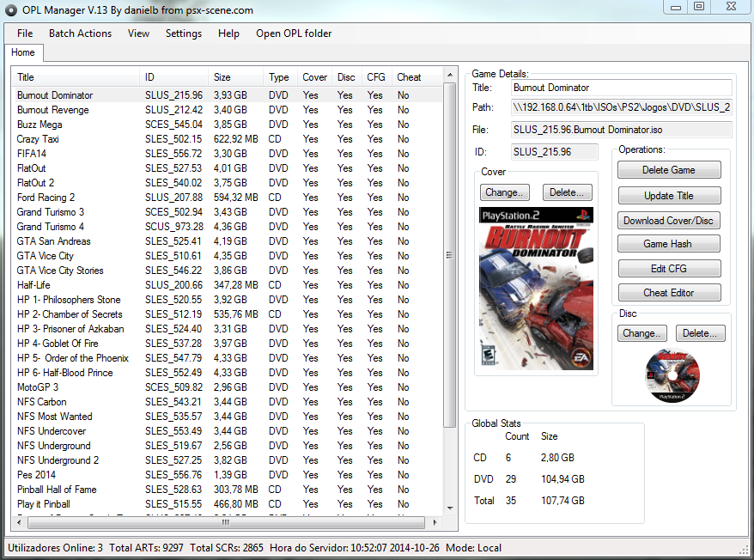
Task: Sort list by Title column header
Action: coord(76,77)
